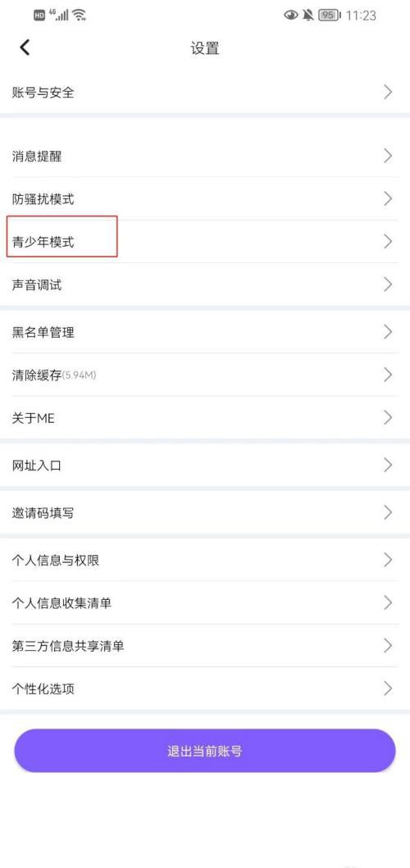Tap 退出当前账号 logout button
This screenshot has height=868, width=410.
coord(205,751)
